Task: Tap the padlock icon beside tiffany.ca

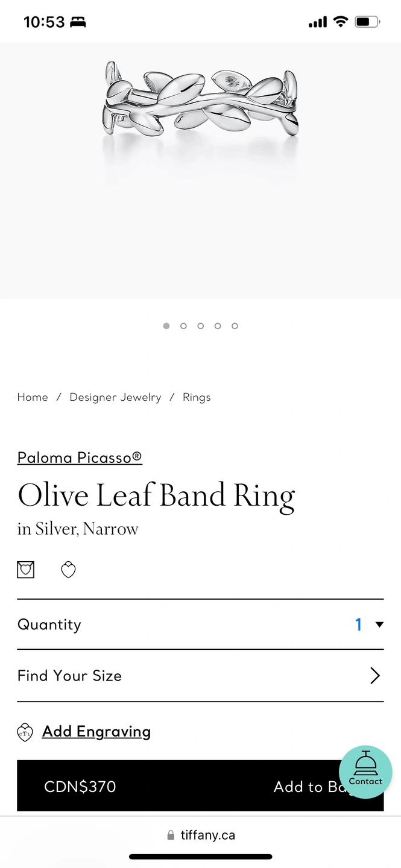Action: pyautogui.click(x=171, y=835)
